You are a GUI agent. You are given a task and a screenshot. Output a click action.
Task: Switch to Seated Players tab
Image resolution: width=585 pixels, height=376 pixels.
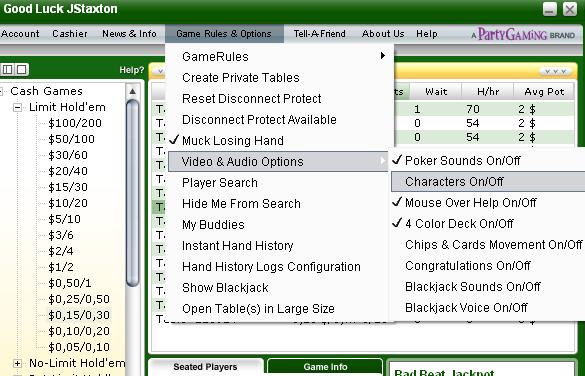pos(205,367)
